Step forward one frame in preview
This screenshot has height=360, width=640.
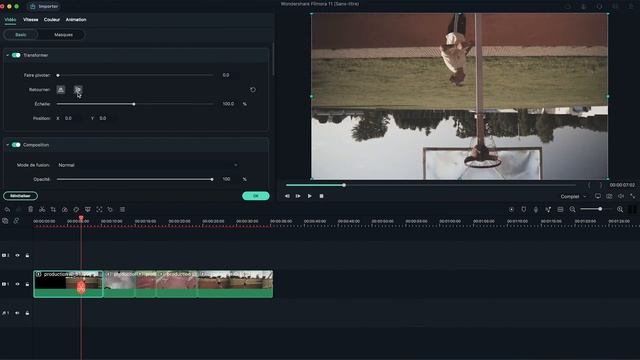pyautogui.click(x=298, y=196)
